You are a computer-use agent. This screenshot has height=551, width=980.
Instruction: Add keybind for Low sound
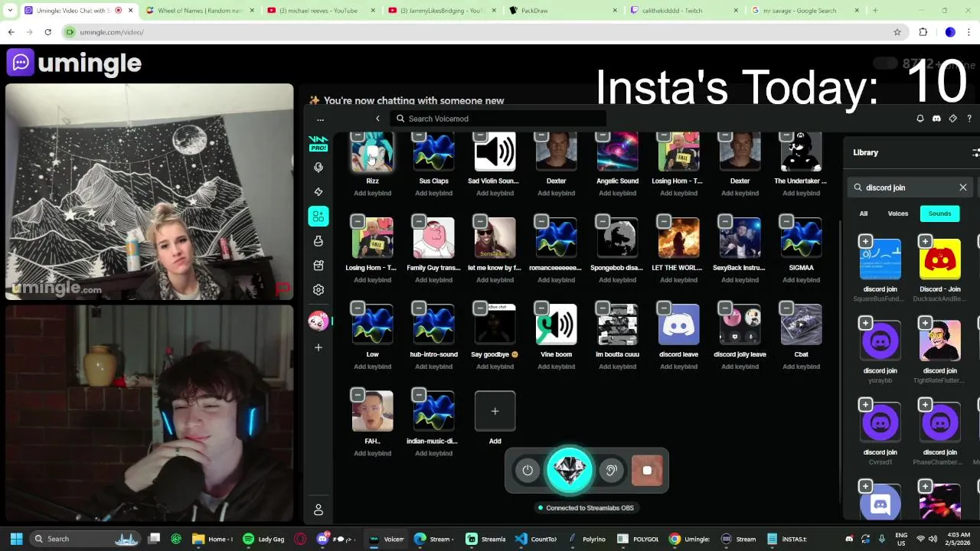372,367
